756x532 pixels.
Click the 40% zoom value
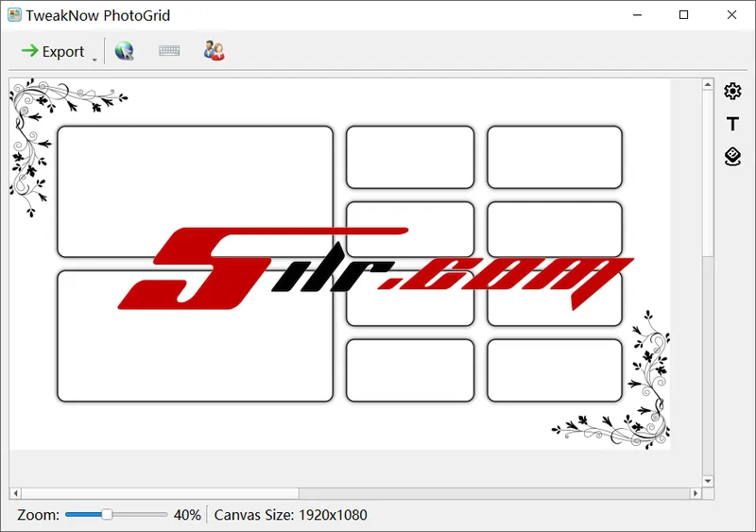187,515
